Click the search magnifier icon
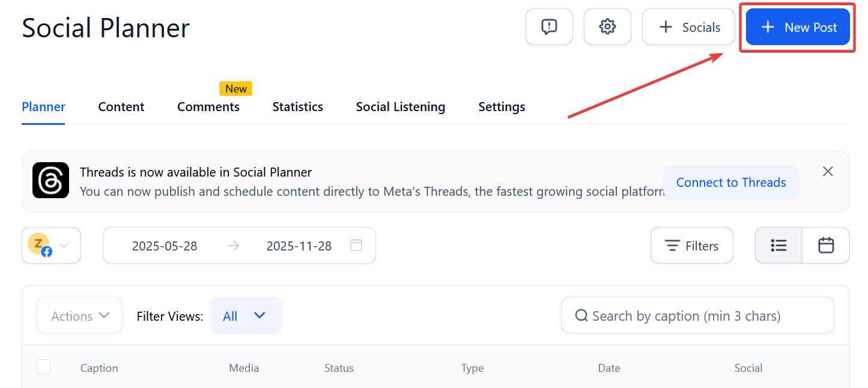This screenshot has height=388, width=868. (581, 316)
